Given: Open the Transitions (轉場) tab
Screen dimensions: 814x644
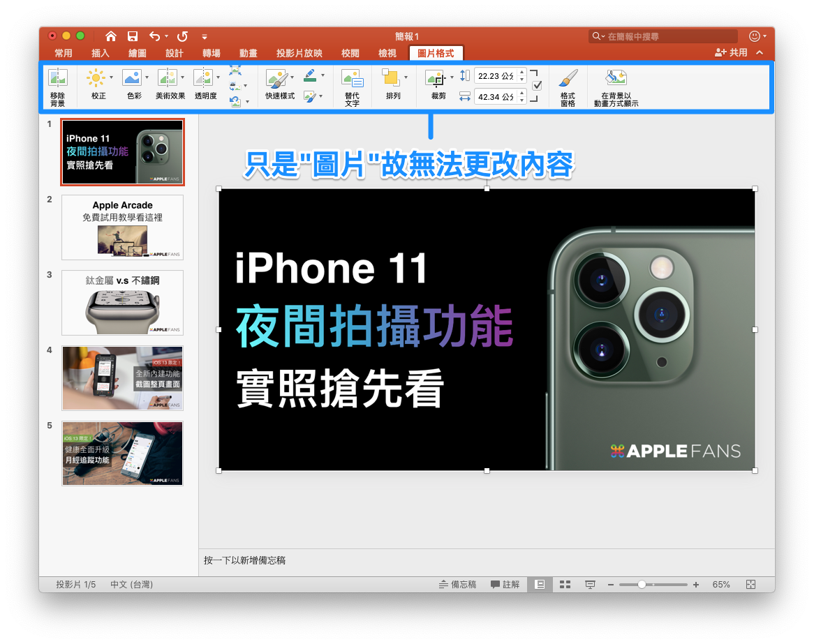Looking at the screenshot, I should 212,53.
